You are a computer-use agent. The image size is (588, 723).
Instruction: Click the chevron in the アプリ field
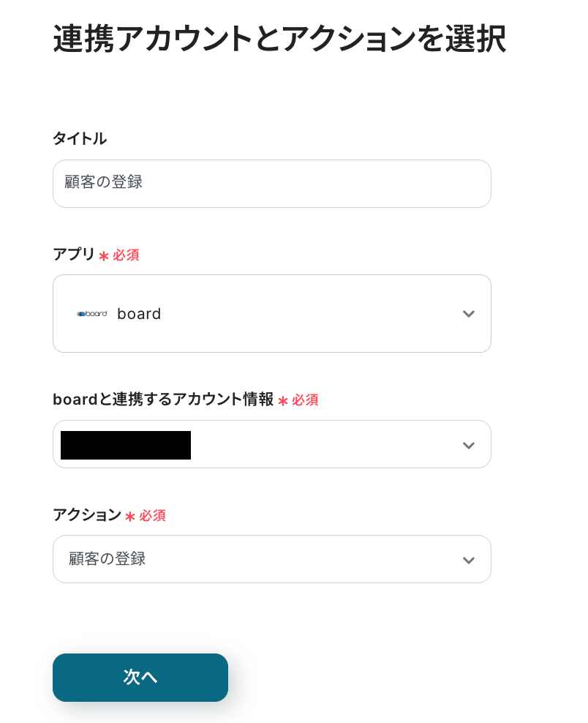(x=469, y=314)
